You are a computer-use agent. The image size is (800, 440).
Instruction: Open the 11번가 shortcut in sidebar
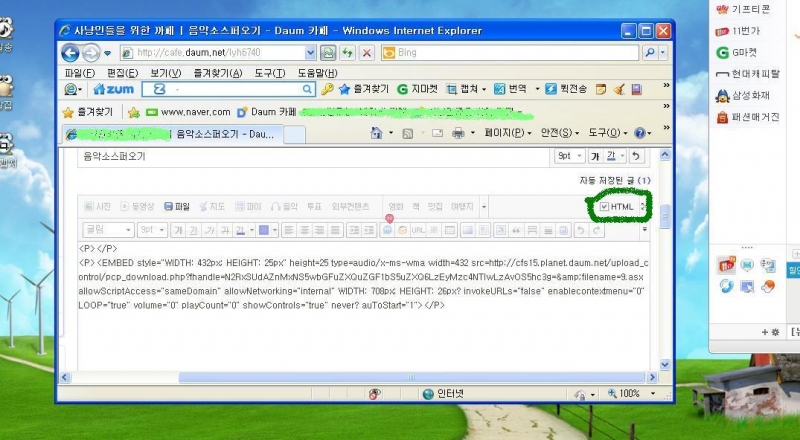pos(745,30)
